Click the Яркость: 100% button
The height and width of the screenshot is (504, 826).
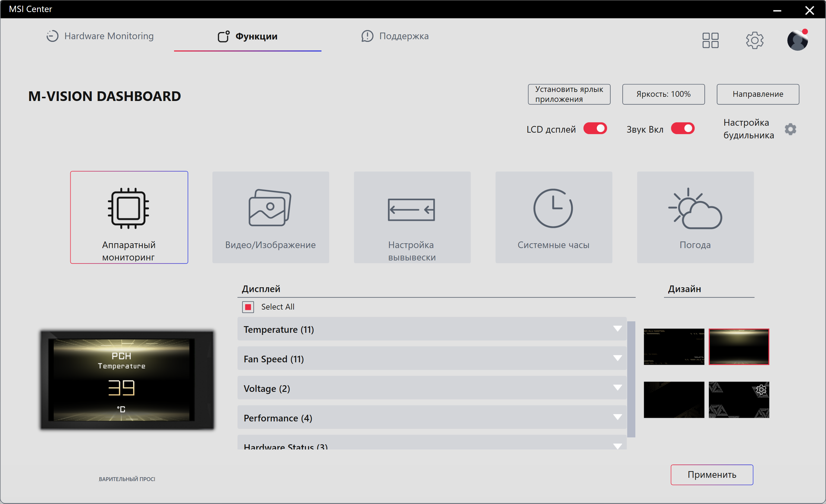click(663, 94)
